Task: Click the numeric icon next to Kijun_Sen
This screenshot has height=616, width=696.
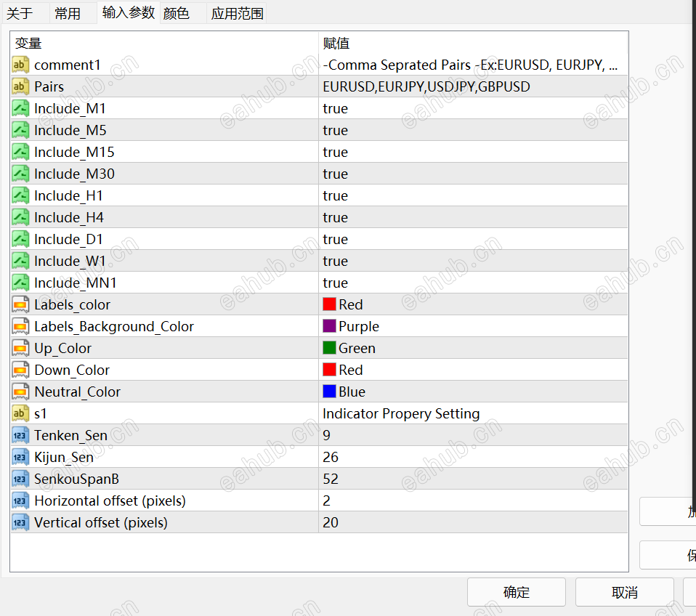Action: click(x=20, y=456)
